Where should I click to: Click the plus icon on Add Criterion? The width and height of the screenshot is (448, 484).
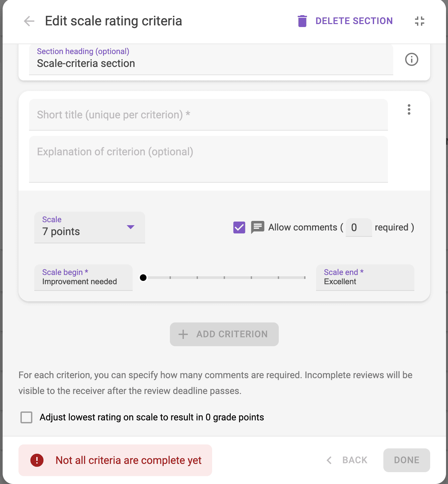(x=183, y=334)
